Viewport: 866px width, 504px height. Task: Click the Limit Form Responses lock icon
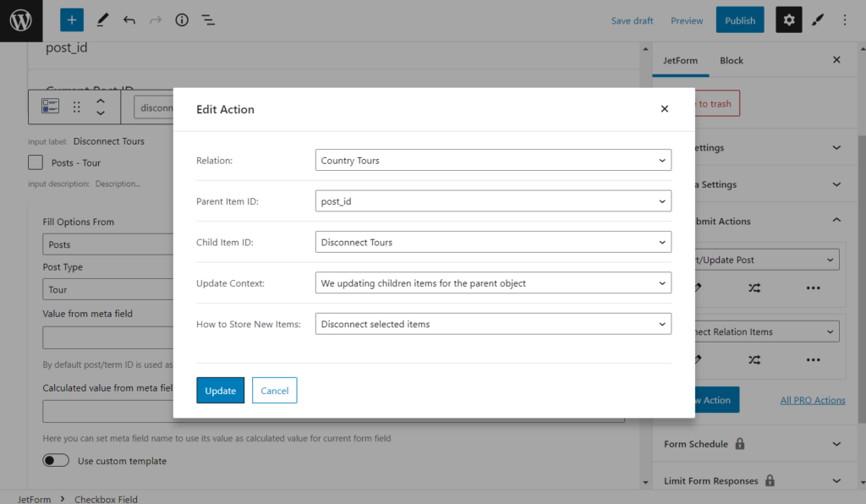click(x=770, y=480)
